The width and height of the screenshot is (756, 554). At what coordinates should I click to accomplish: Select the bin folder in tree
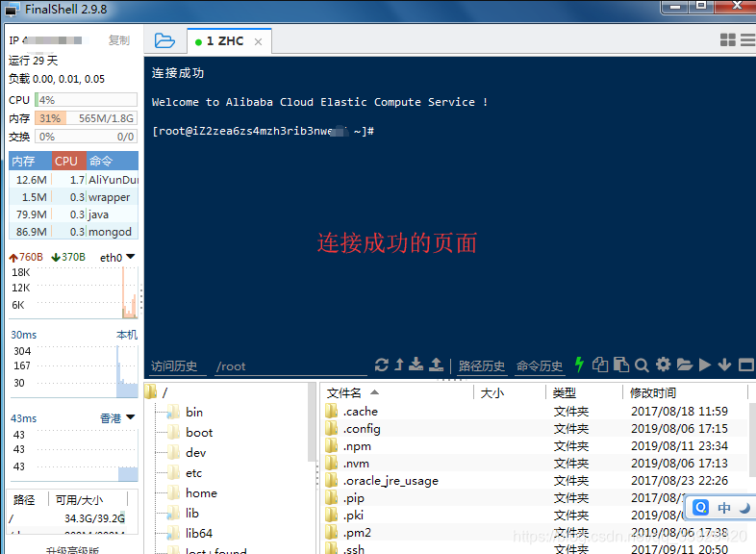pos(185,413)
